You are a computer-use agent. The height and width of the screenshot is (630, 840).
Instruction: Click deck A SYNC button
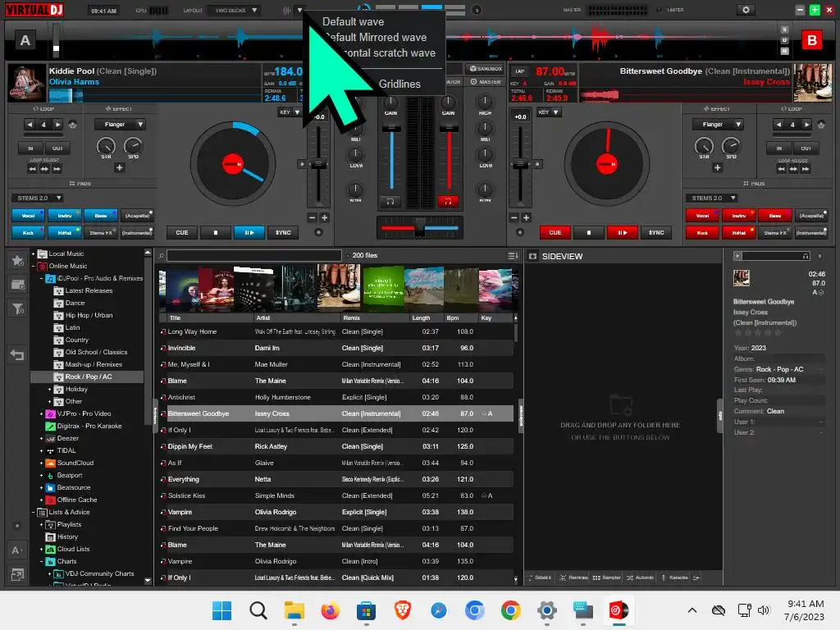pos(283,232)
